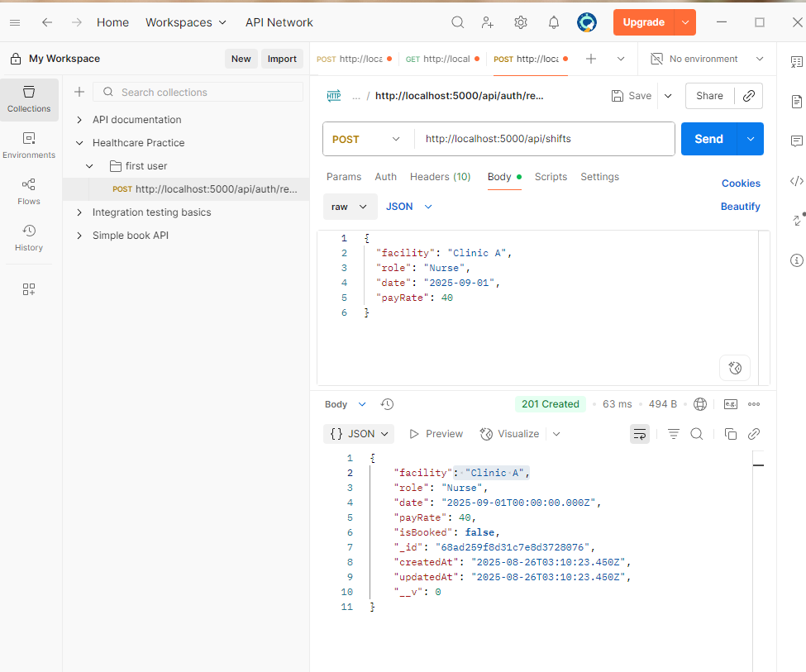Viewport: 806px width, 672px height.
Task: Click the copy link icon beside Share
Action: pos(749,96)
